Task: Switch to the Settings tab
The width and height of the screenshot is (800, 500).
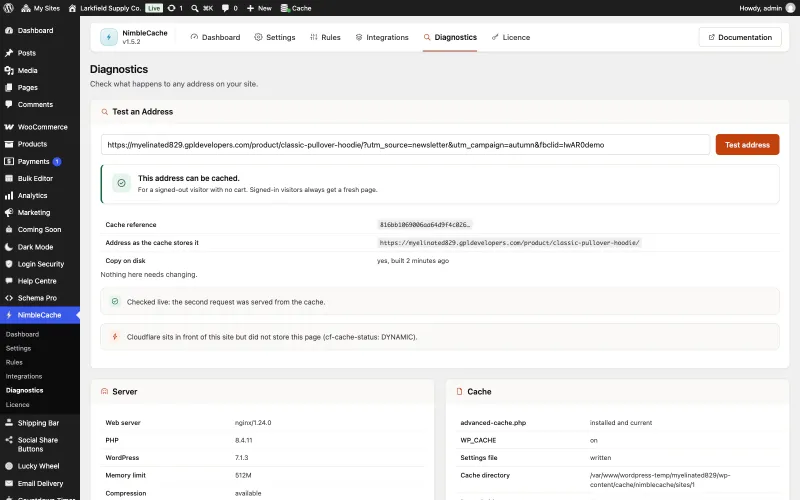Action: (274, 37)
